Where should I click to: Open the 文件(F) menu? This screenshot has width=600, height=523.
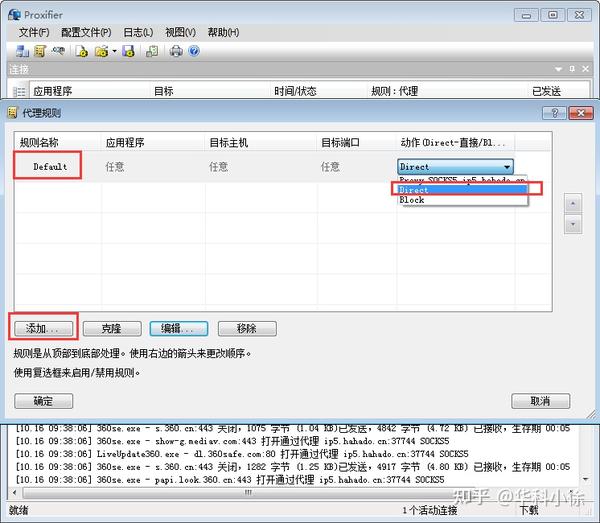click(34, 32)
